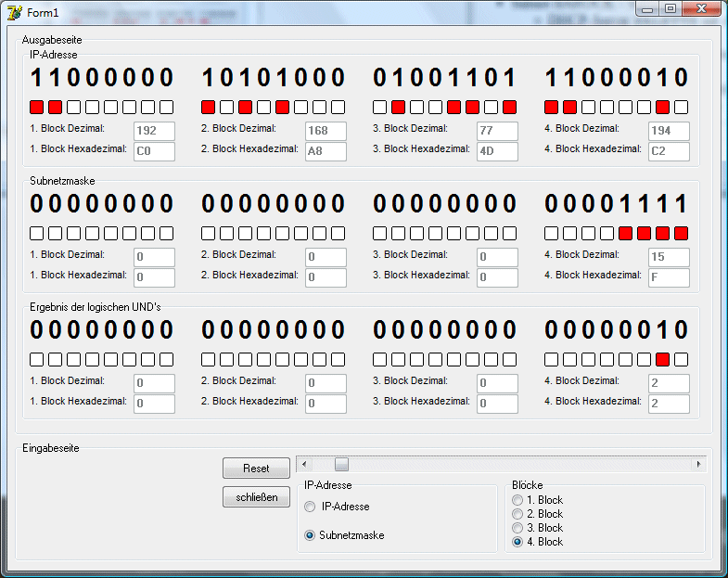This screenshot has width=728, height=578.
Task: Click binary text 01001101 in IP-Adresse
Action: 445,77
